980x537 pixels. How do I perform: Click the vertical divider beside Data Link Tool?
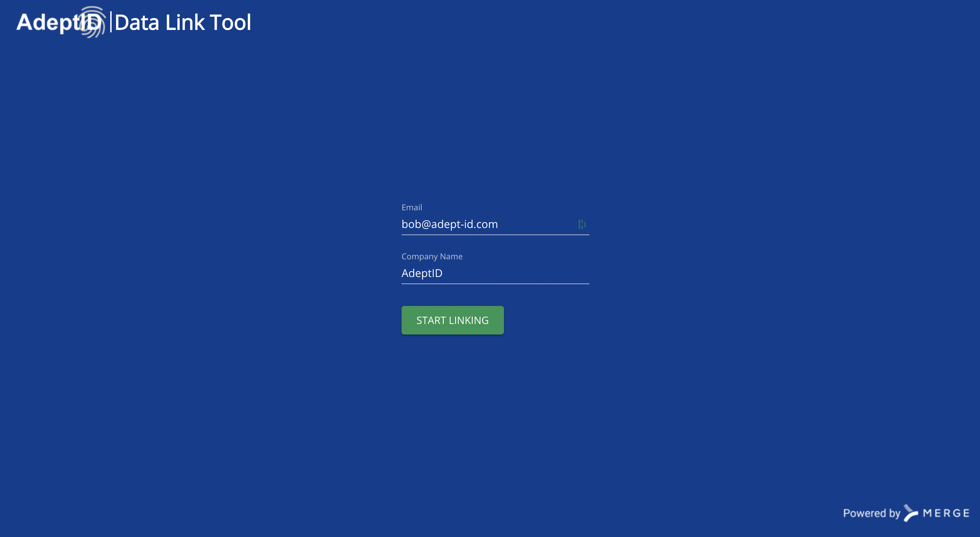point(111,22)
